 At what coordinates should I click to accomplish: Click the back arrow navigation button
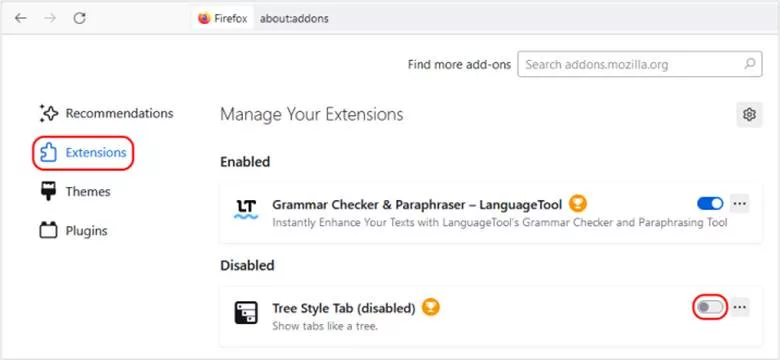tap(20, 18)
